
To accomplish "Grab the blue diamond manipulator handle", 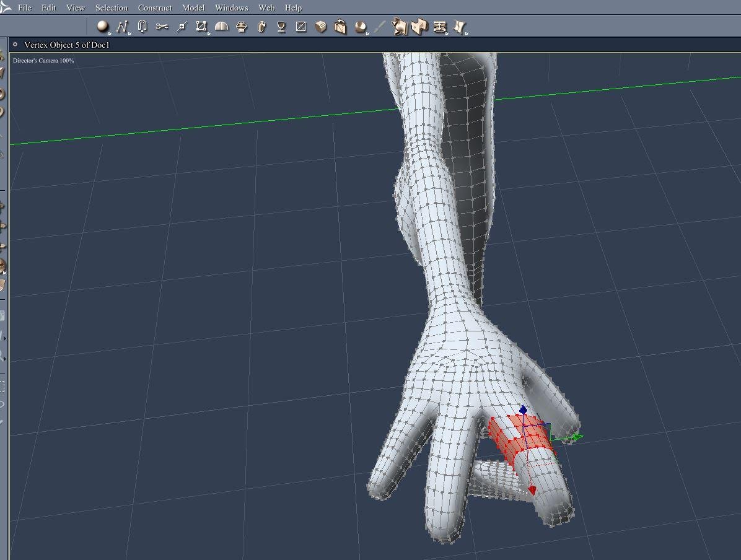I will [523, 409].
